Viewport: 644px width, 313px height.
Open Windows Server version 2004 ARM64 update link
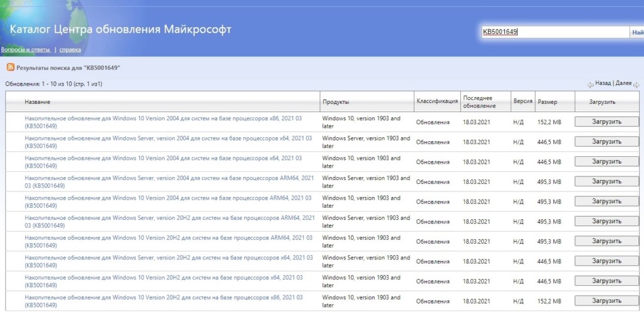(169, 182)
